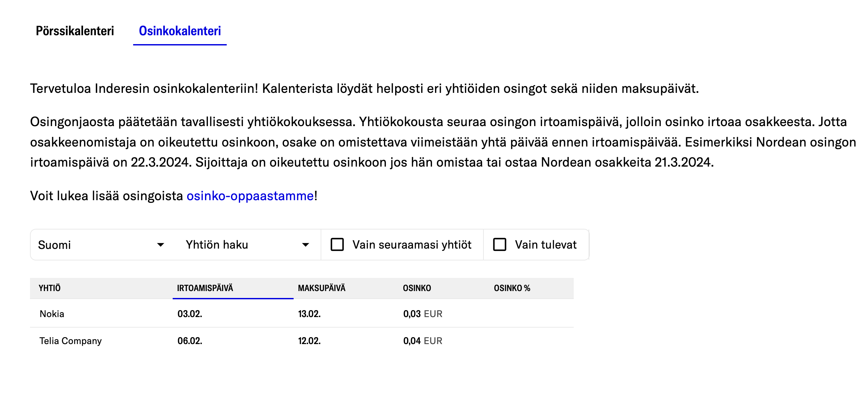Viewport: 868px width, 403px height.
Task: Click the Vain seuraamasi yhtiöt label
Action: coord(412,245)
